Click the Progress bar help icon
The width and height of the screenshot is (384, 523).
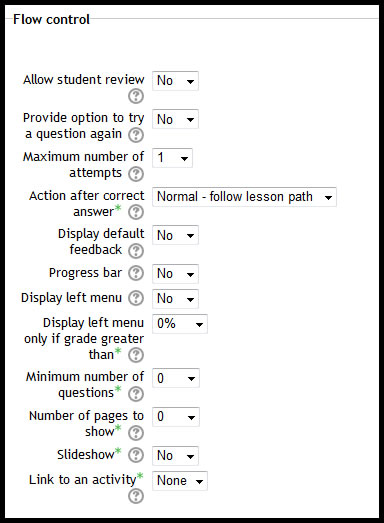136,273
